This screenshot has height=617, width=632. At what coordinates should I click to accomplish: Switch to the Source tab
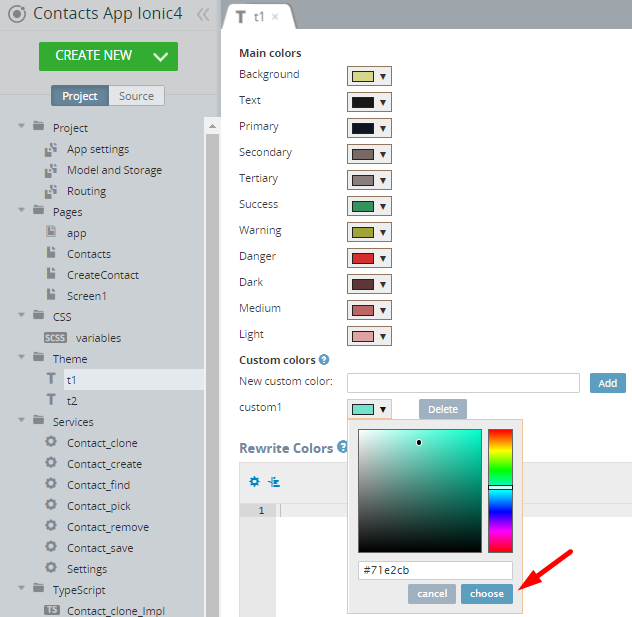click(136, 96)
